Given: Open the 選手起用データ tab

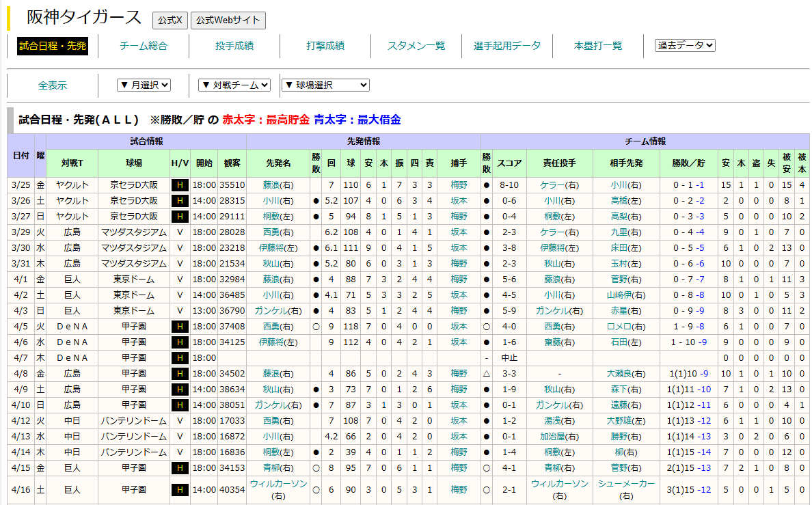Looking at the screenshot, I should (507, 46).
